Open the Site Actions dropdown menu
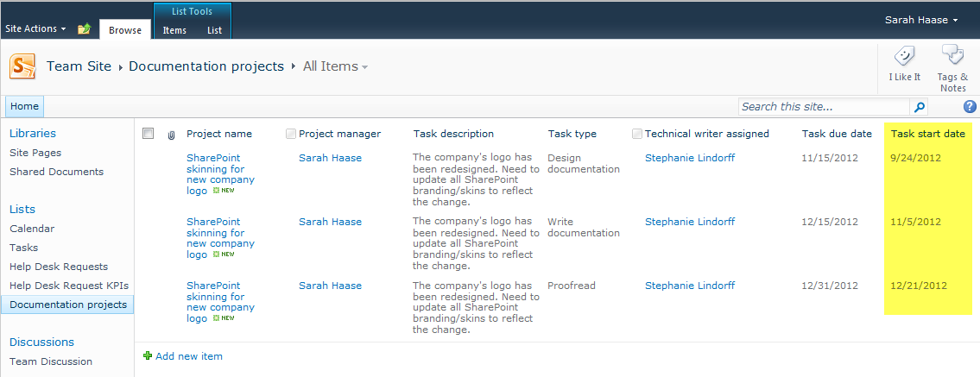 (35, 28)
